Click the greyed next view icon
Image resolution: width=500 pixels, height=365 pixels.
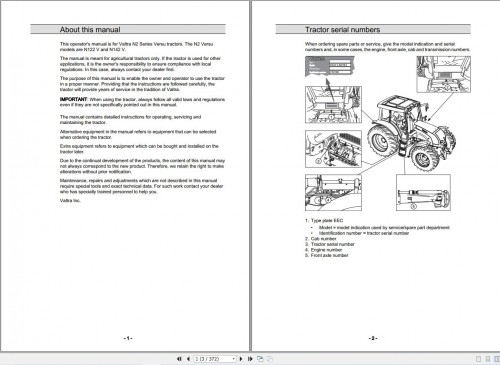(270, 359)
